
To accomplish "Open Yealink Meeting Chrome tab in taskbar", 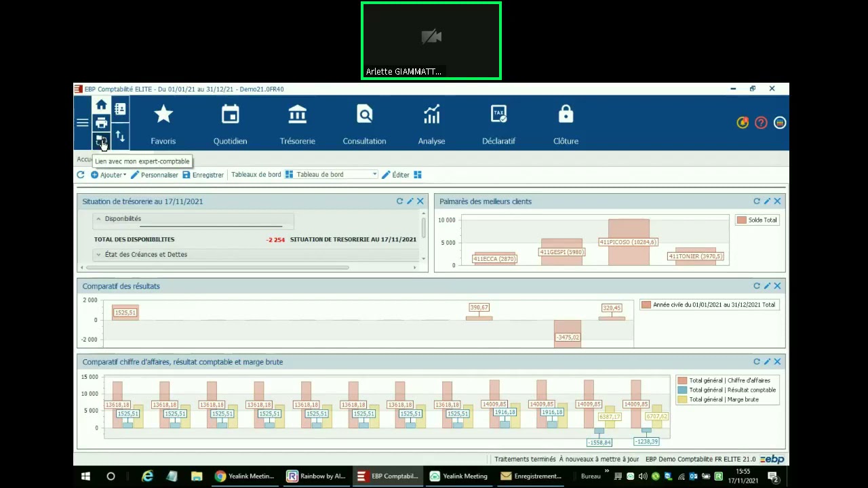I will (244, 476).
